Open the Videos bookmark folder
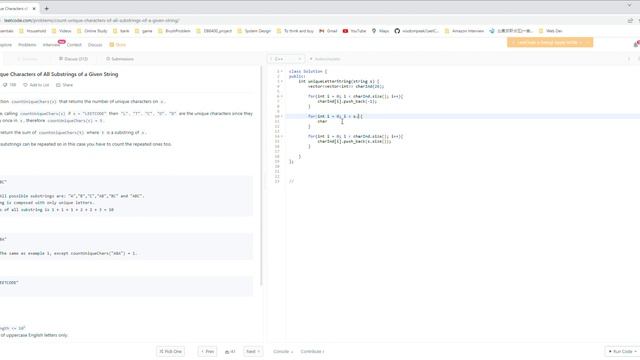 61,31
